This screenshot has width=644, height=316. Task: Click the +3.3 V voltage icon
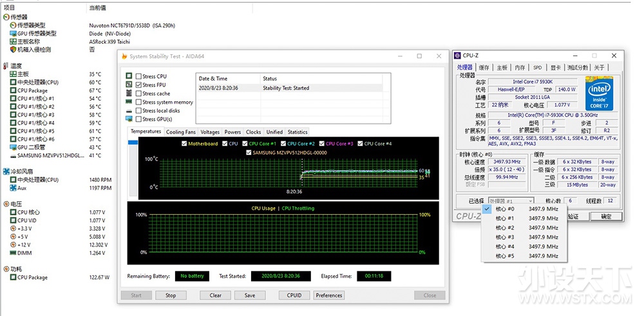click(x=14, y=228)
